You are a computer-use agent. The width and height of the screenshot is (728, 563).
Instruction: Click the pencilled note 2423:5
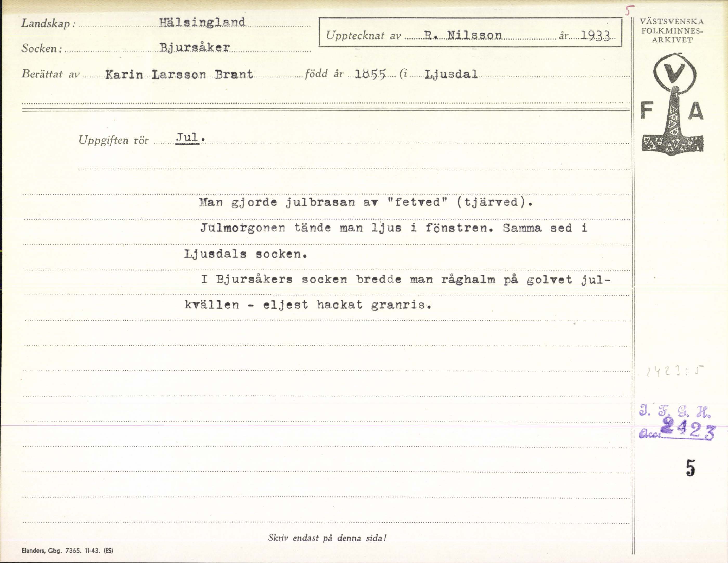(x=674, y=371)
